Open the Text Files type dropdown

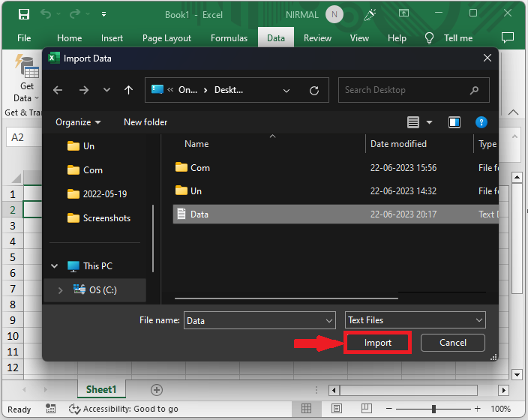pos(415,320)
